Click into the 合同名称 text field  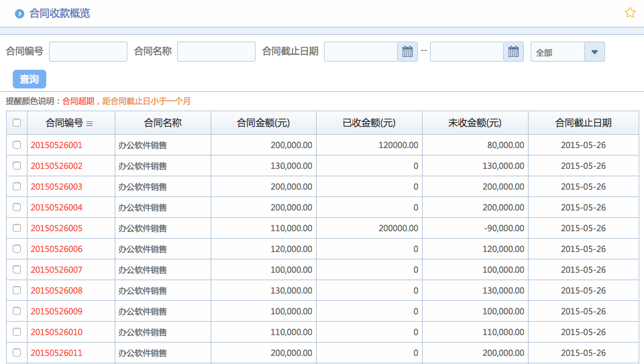pos(216,52)
